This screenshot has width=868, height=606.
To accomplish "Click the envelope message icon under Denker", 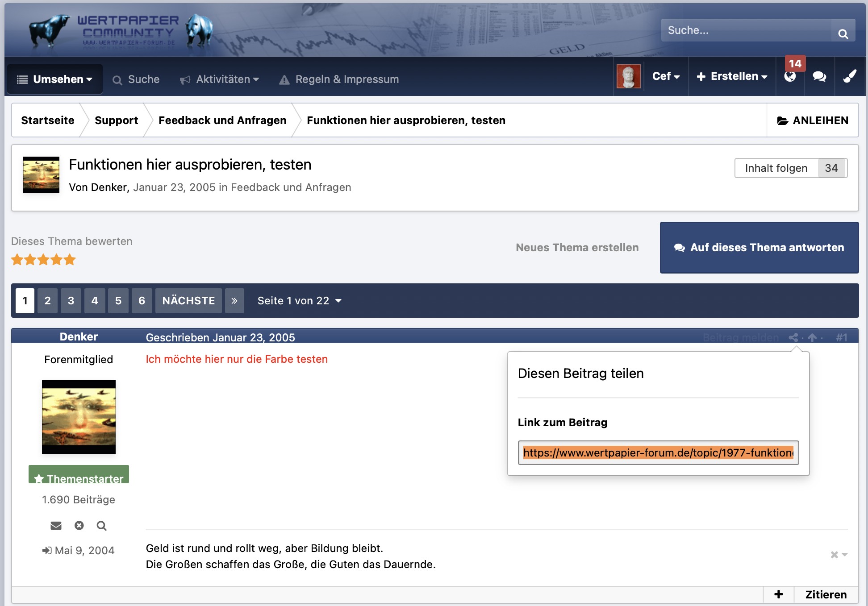I will tap(56, 526).
